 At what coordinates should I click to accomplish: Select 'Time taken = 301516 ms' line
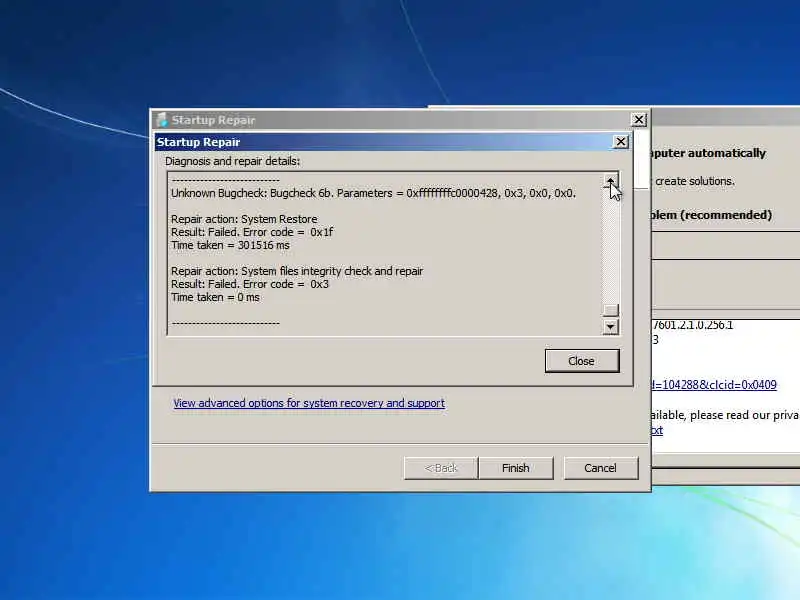pyautogui.click(x=230, y=245)
